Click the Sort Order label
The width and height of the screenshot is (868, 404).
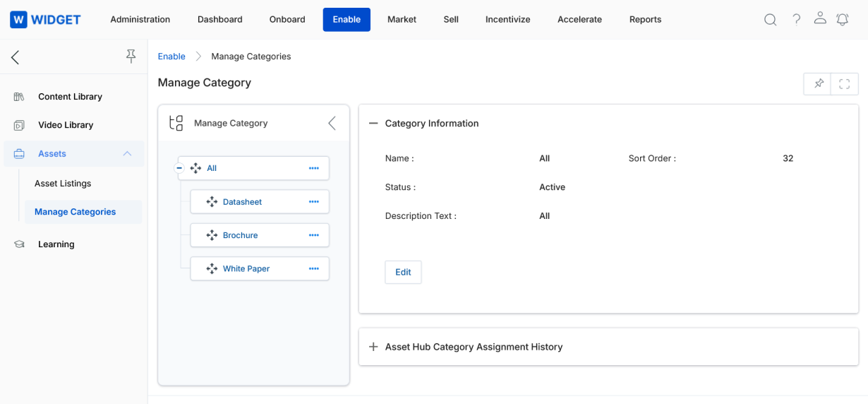(x=652, y=158)
